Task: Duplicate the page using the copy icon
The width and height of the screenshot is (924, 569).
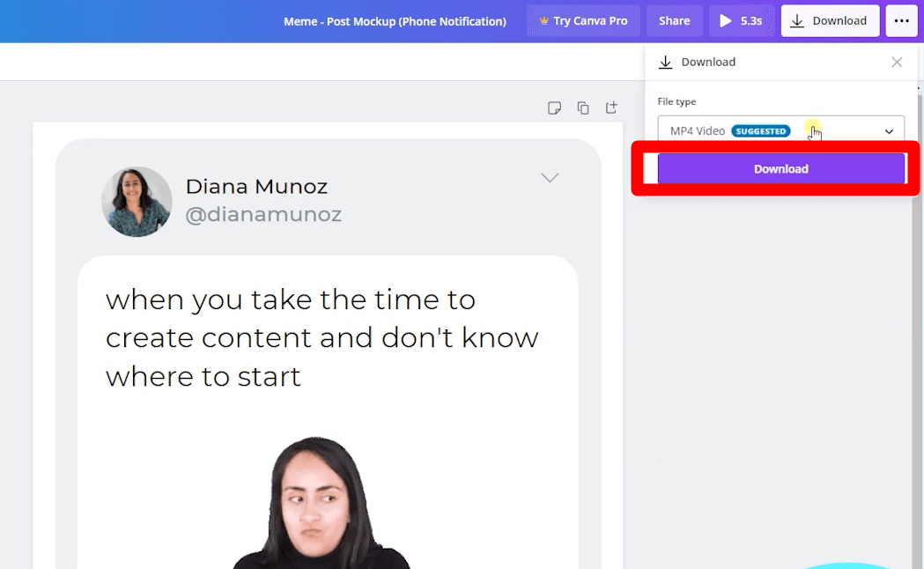Action: pyautogui.click(x=583, y=107)
